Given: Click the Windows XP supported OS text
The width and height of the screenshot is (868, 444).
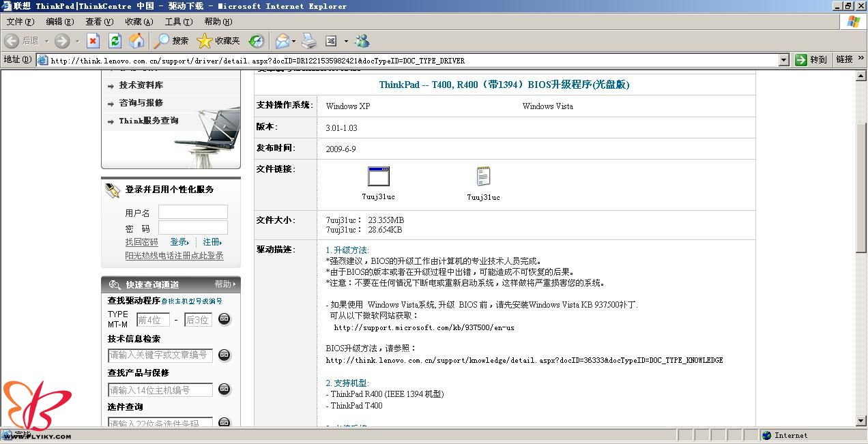Looking at the screenshot, I should pyautogui.click(x=348, y=106).
